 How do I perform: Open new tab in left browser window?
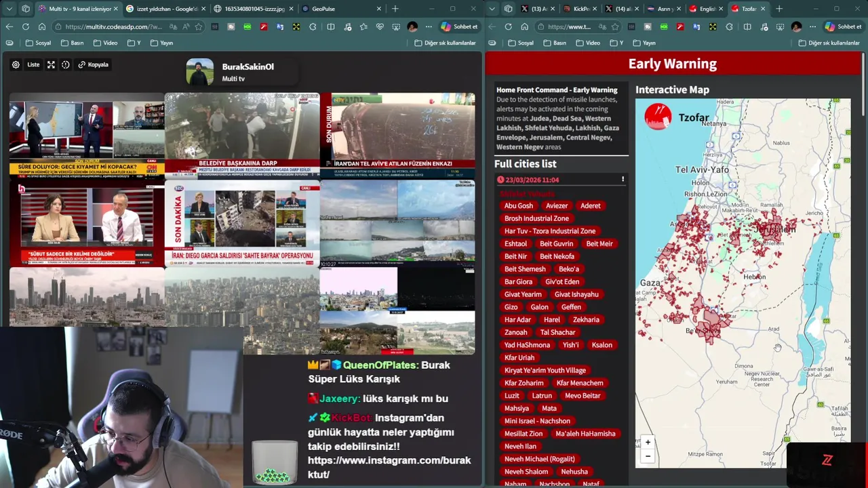pos(395,9)
